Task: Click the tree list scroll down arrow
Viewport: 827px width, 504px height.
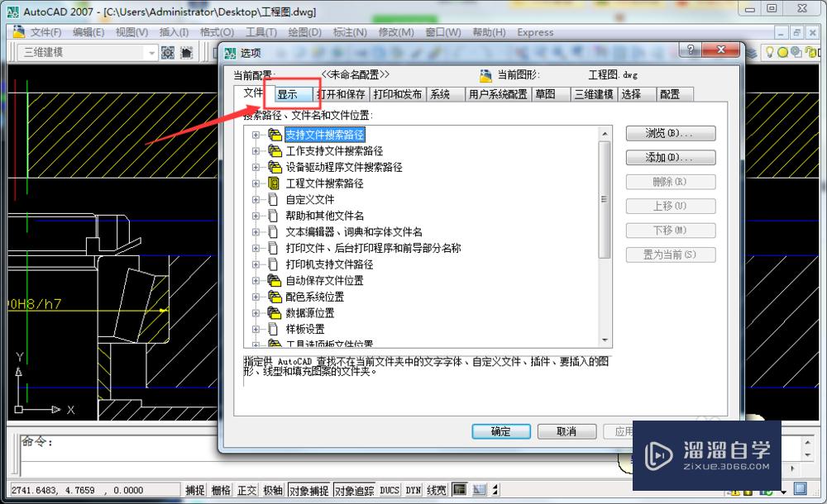Action: [605, 340]
